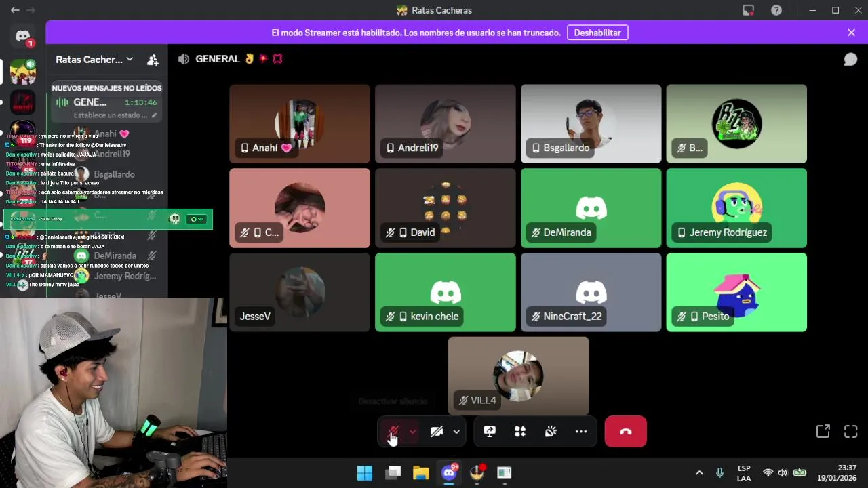Select Bsgallardo's call tile
This screenshot has height=488, width=868.
click(591, 123)
